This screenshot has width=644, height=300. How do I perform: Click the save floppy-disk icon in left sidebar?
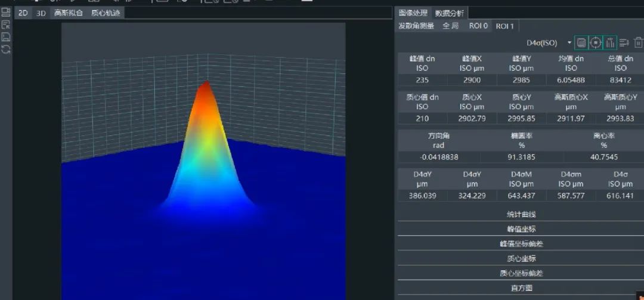pyautogui.click(x=6, y=37)
